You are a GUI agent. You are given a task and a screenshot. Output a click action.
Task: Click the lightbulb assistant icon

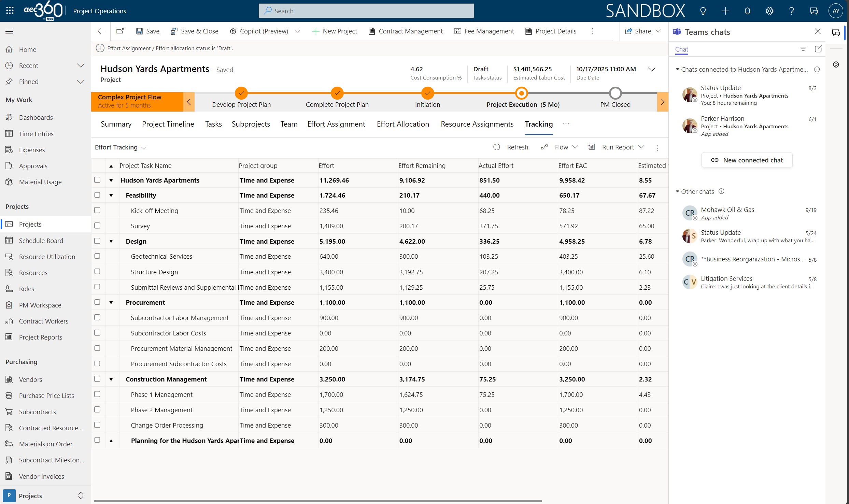[703, 11]
